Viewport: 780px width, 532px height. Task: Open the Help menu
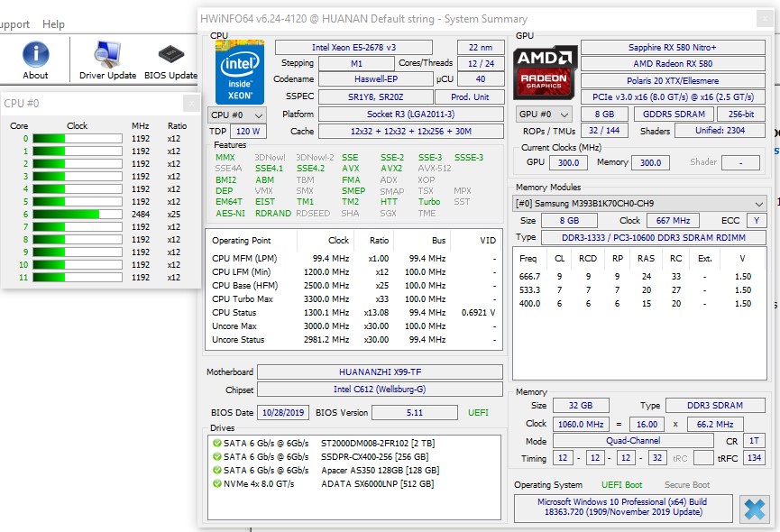click(53, 23)
